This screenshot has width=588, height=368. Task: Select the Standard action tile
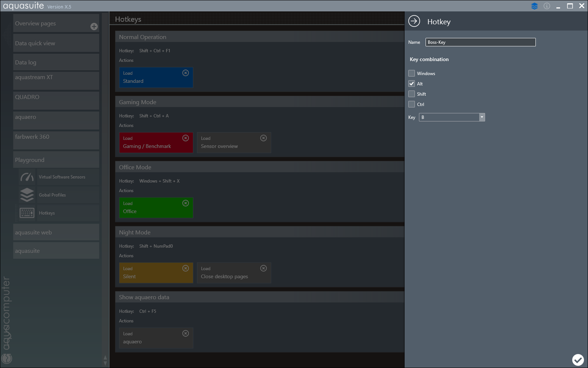point(156,77)
